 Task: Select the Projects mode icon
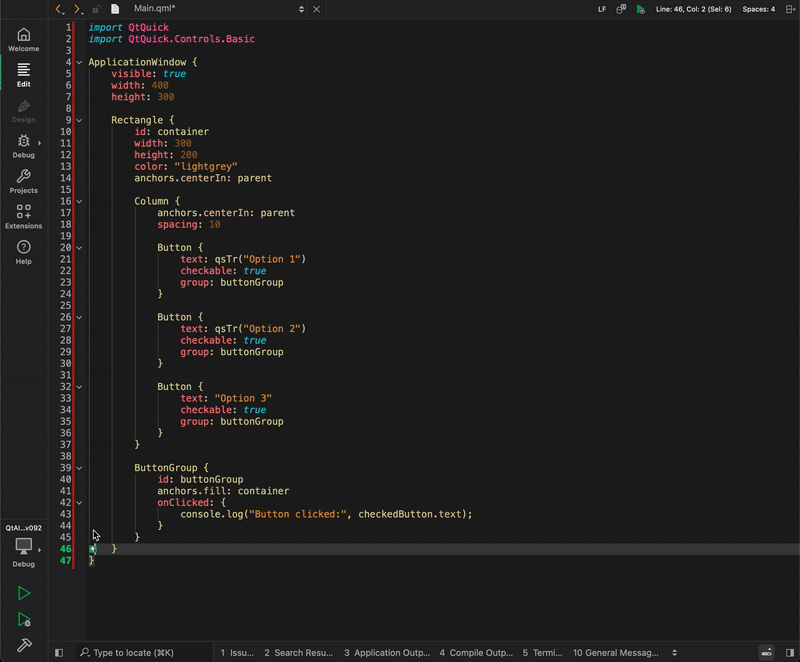23,181
